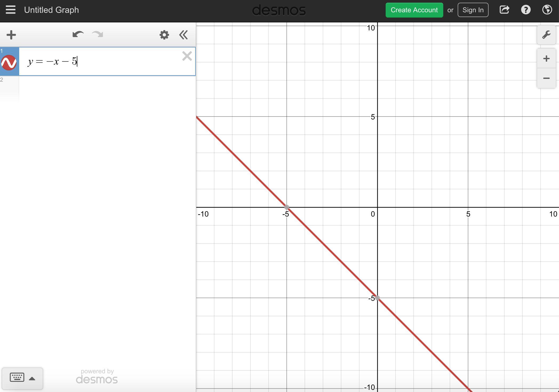Viewport: 559px width, 392px height.
Task: Click the redo arrow
Action: point(98,35)
